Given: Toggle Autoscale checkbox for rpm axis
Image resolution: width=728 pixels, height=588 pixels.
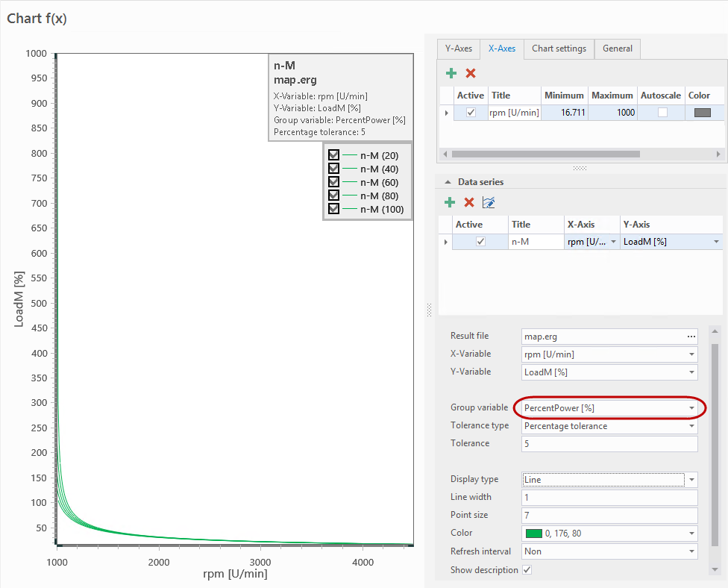Looking at the screenshot, I should (662, 113).
